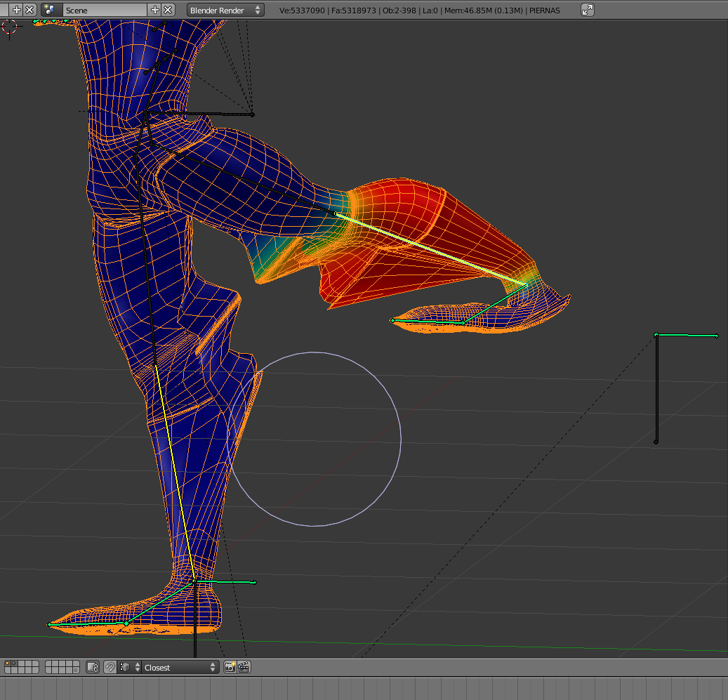Toggle the second layer button in the layer grid
The width and height of the screenshot is (728, 700).
[13, 663]
